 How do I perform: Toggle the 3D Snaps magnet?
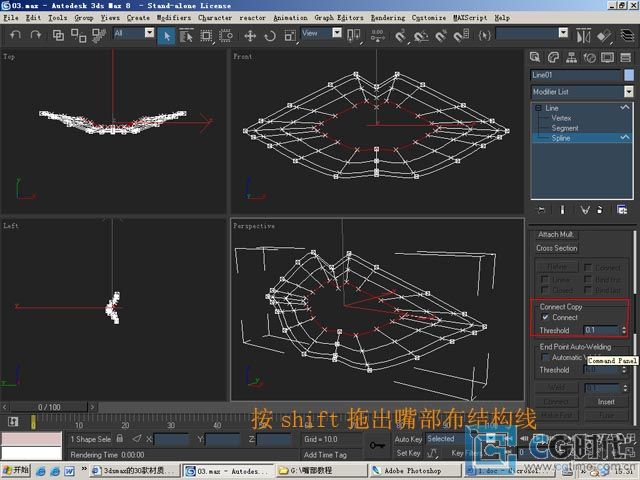point(400,36)
